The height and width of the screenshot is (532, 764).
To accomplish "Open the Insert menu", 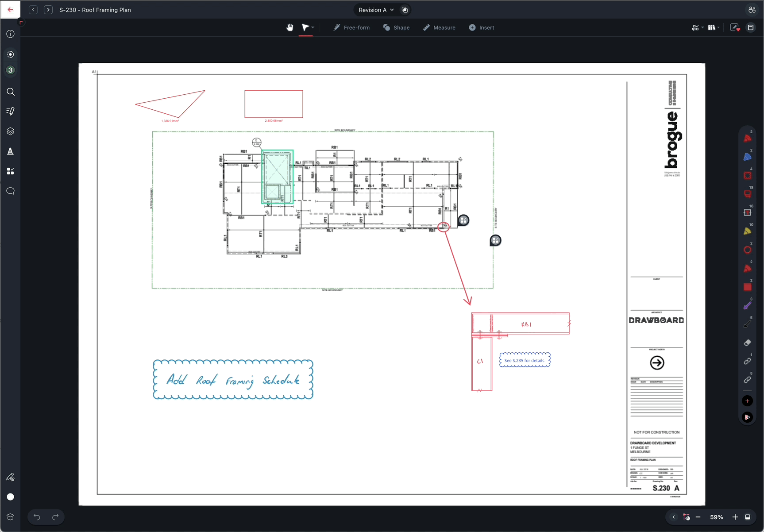I will [482, 27].
